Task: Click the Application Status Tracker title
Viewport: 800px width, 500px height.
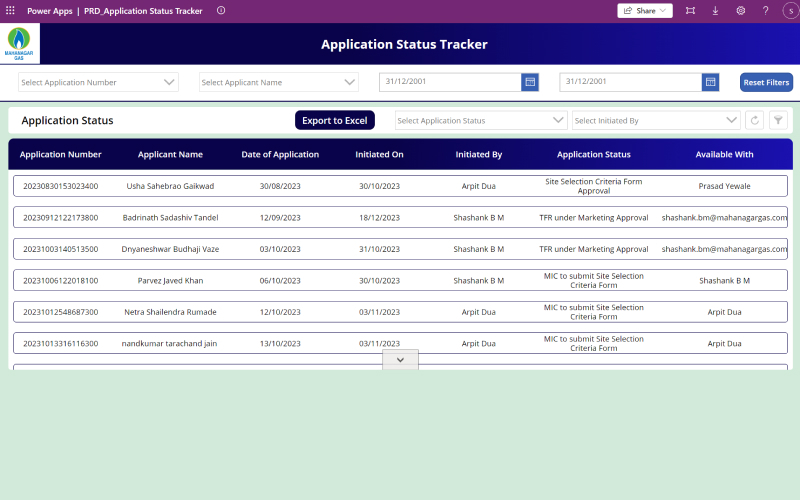Action: (404, 44)
